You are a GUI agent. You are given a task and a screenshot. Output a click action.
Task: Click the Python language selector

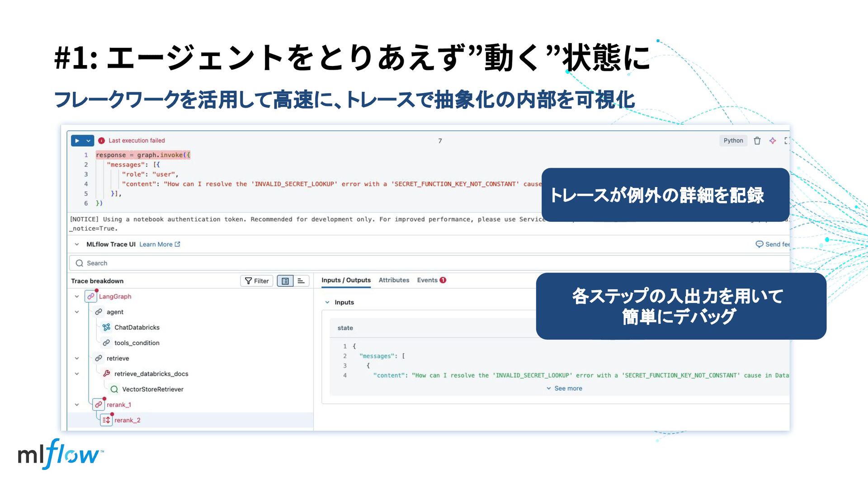[x=733, y=141]
